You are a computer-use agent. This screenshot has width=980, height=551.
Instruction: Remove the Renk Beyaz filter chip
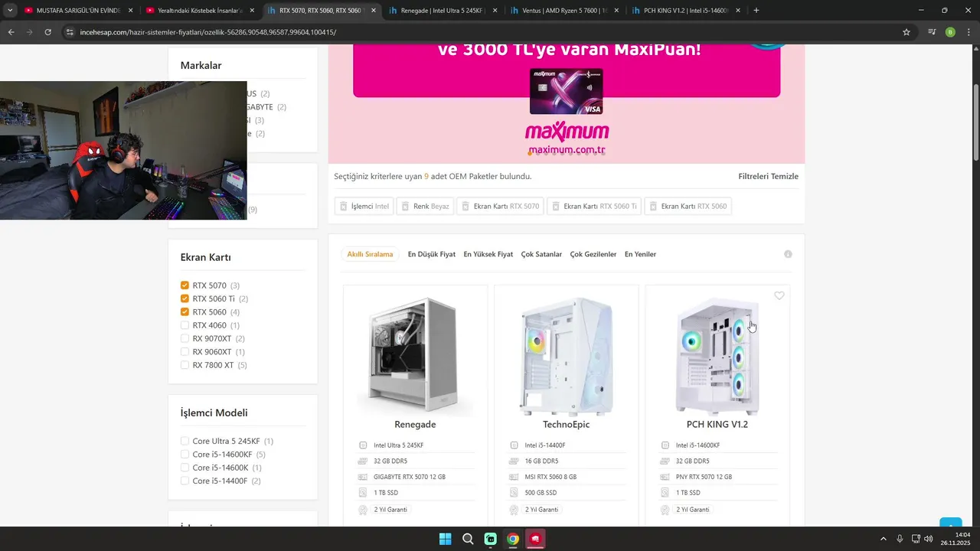point(425,207)
